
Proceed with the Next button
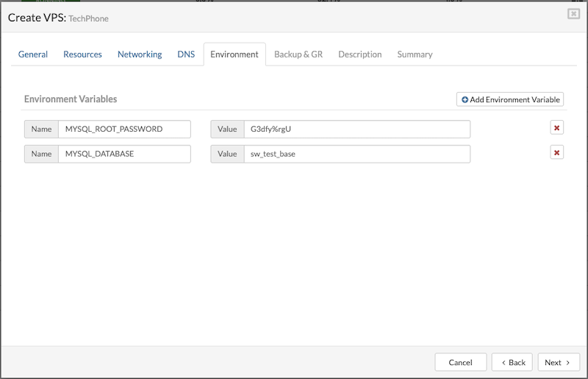tap(558, 362)
